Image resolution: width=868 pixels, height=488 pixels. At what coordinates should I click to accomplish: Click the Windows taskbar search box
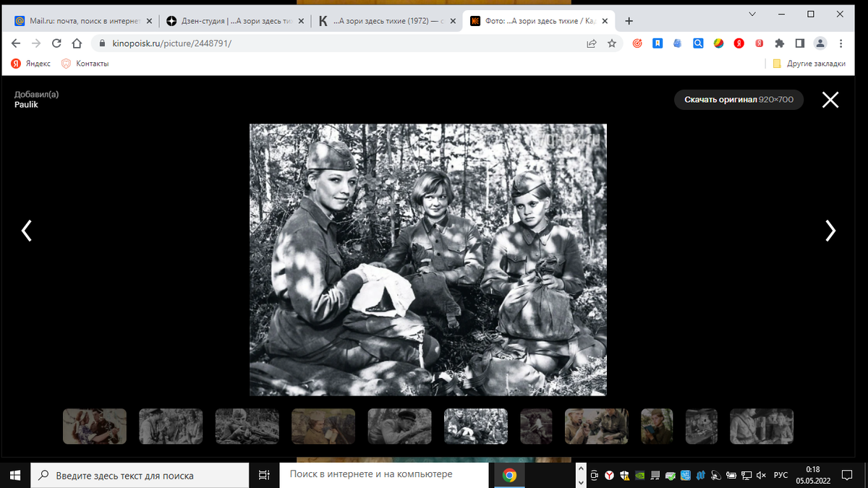tap(141, 475)
